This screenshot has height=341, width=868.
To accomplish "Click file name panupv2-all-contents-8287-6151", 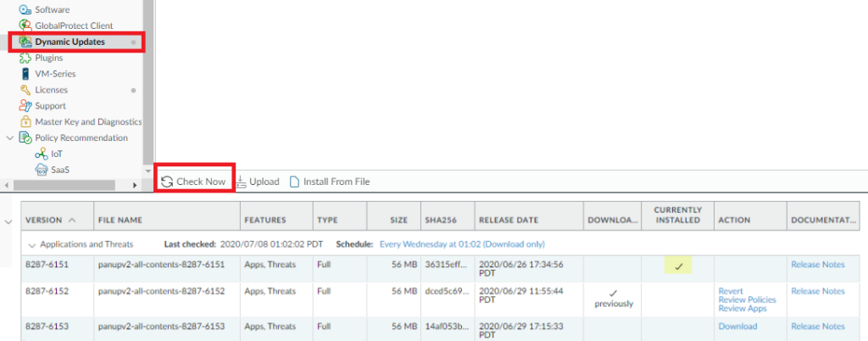I will [162, 265].
